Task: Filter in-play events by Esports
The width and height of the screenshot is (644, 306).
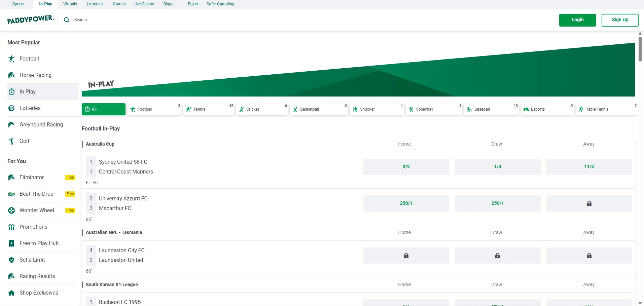Action: click(x=547, y=109)
